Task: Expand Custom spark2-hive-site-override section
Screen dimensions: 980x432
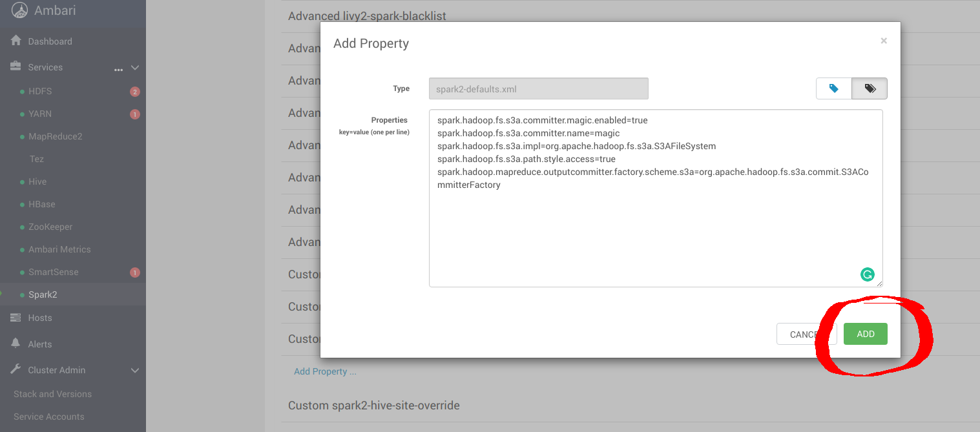Action: click(x=375, y=406)
